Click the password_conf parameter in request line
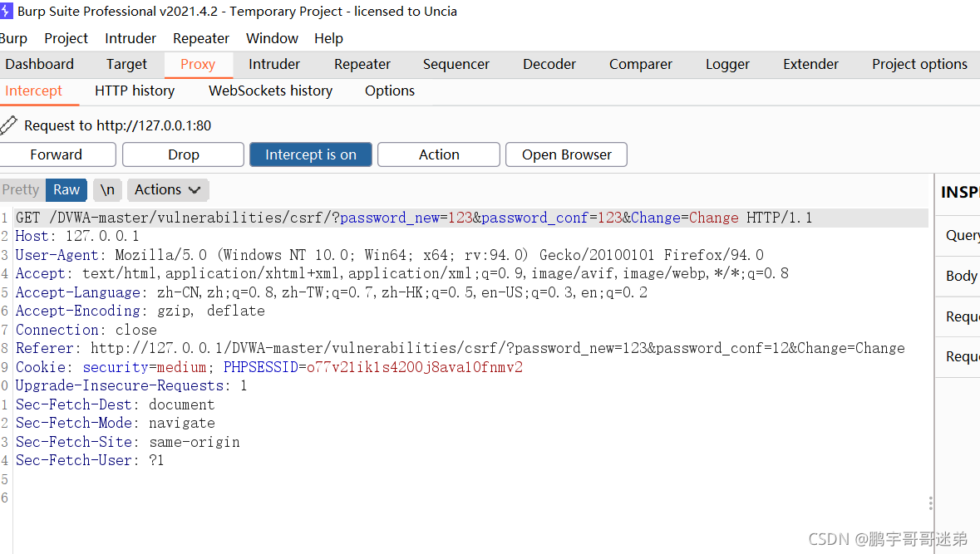 click(x=535, y=218)
